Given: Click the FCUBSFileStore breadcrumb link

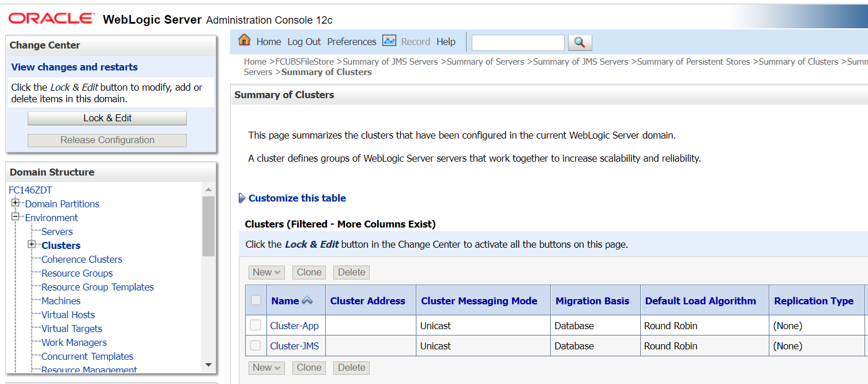Looking at the screenshot, I should [x=305, y=62].
